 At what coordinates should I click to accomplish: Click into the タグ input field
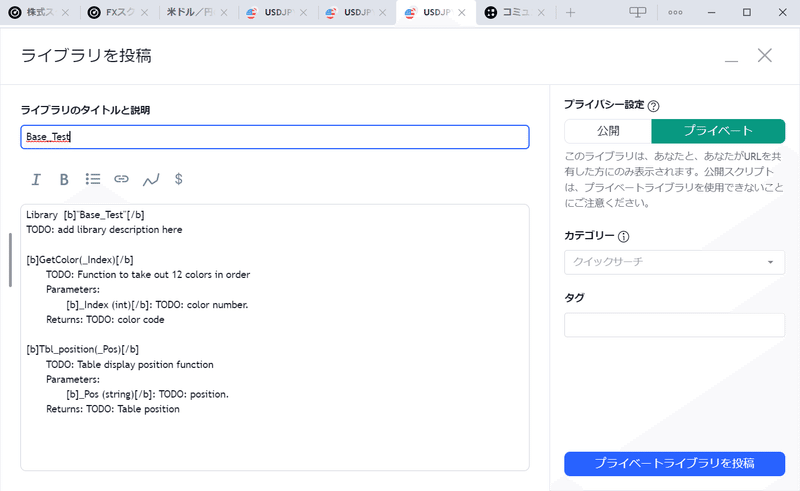[x=674, y=325]
